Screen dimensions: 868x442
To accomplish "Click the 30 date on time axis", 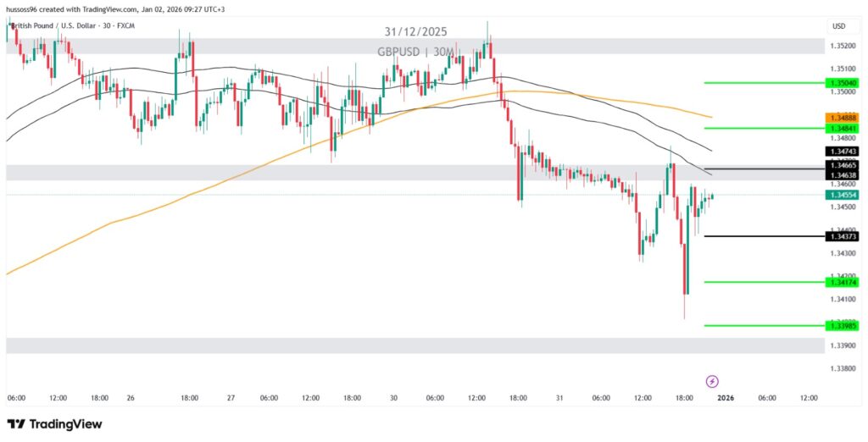I will coord(394,397).
